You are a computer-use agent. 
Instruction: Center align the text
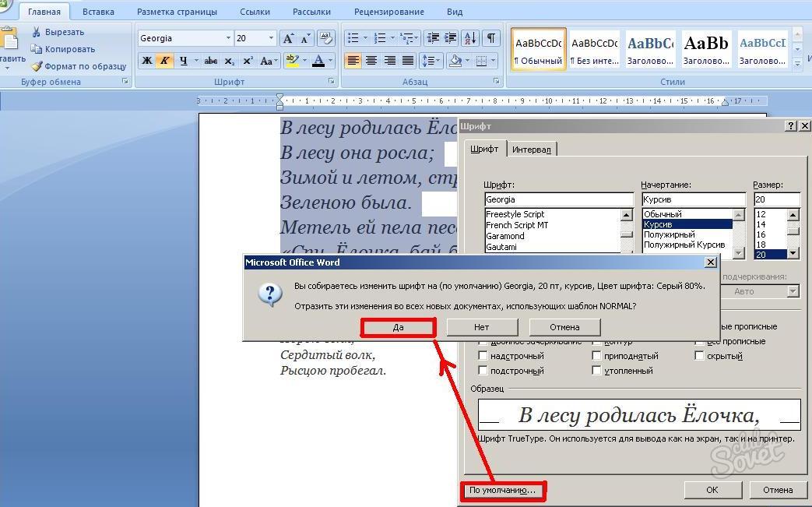[x=371, y=61]
